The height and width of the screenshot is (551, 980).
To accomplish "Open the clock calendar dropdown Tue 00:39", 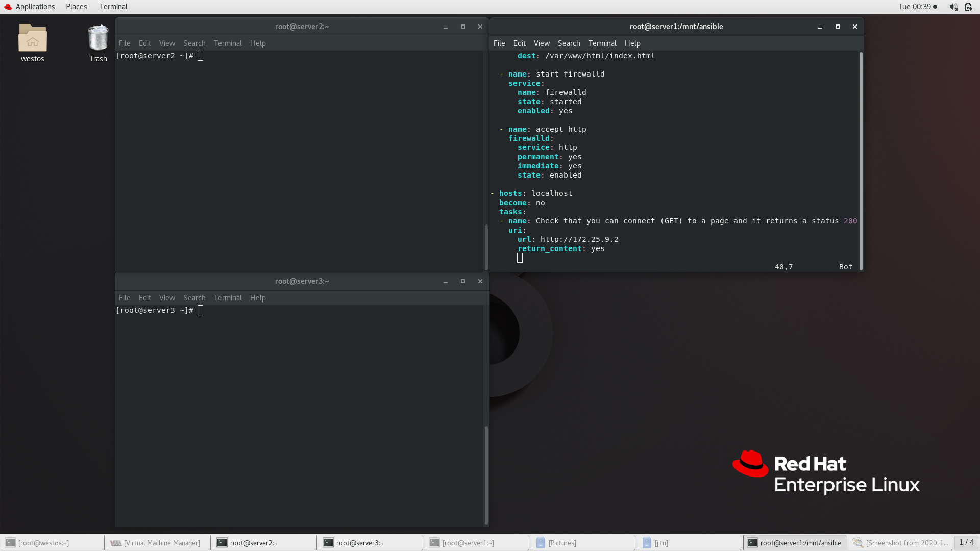I will pyautogui.click(x=917, y=7).
